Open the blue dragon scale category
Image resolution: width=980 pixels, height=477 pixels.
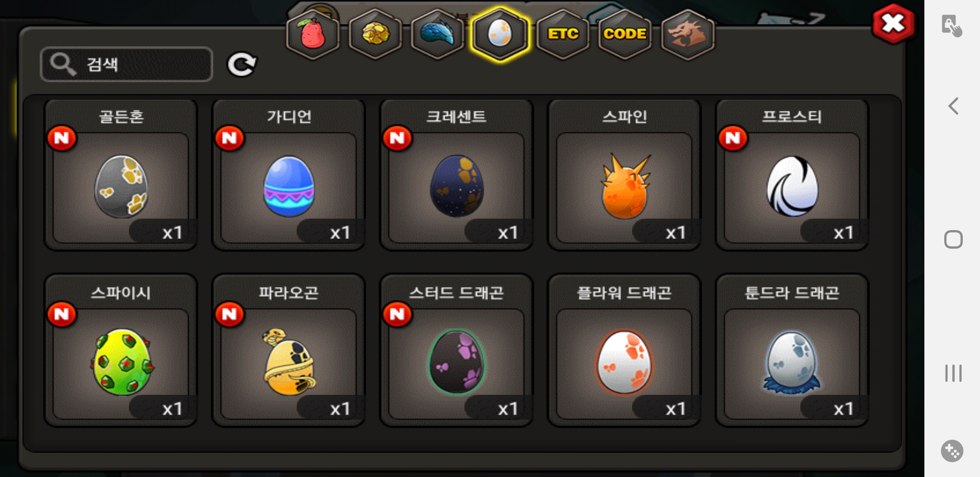click(437, 34)
